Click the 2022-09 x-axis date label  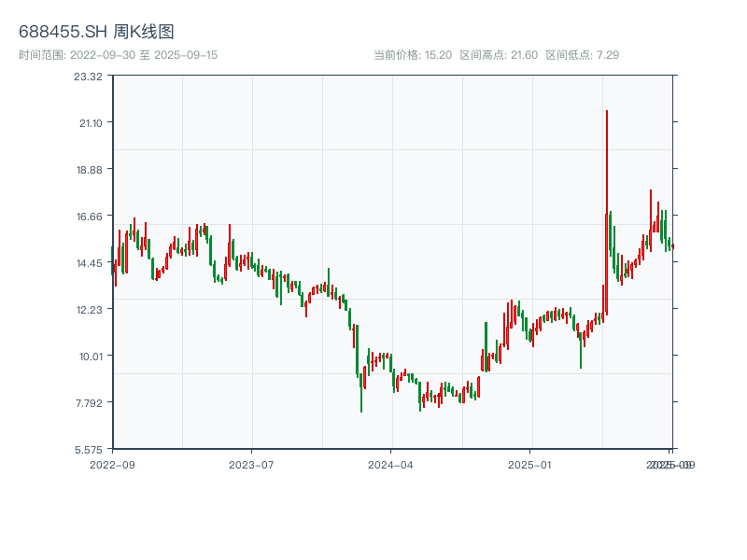point(112,464)
